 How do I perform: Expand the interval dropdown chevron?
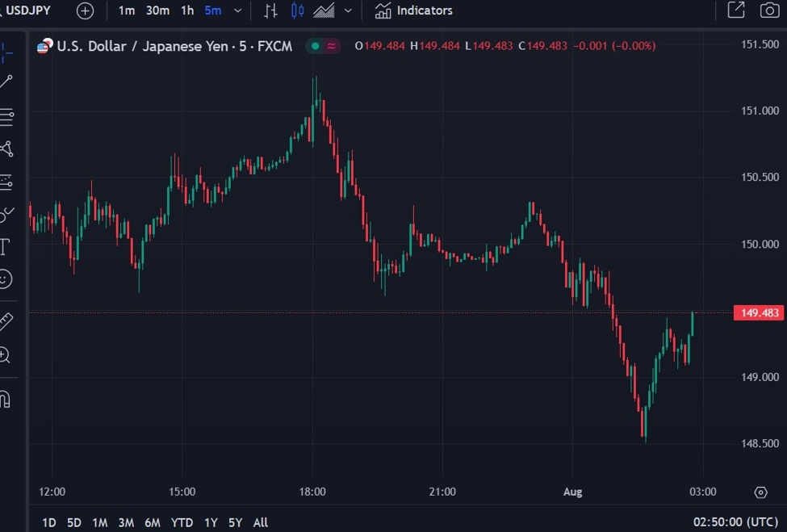coord(236,10)
